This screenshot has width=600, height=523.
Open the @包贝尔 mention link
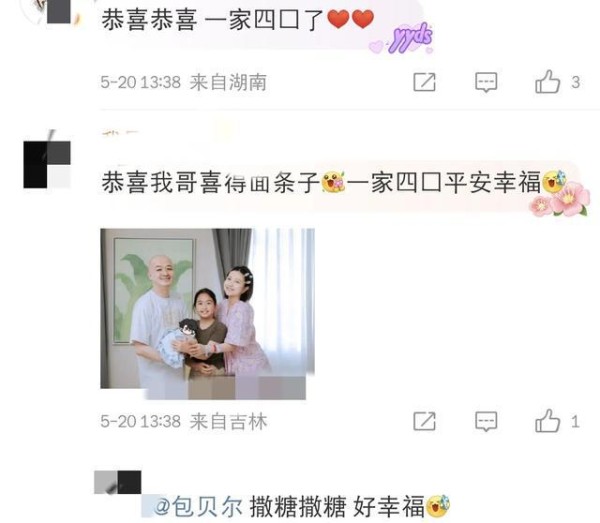(198, 507)
